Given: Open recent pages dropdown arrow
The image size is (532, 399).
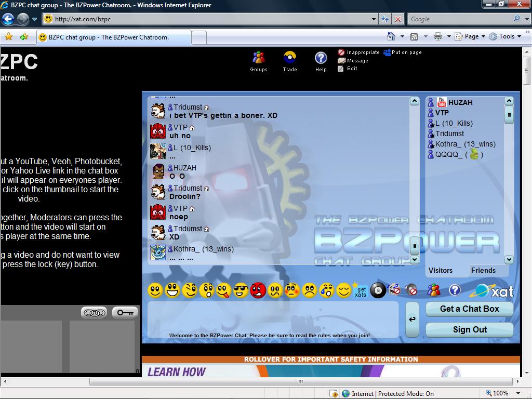Looking at the screenshot, I should [34, 19].
